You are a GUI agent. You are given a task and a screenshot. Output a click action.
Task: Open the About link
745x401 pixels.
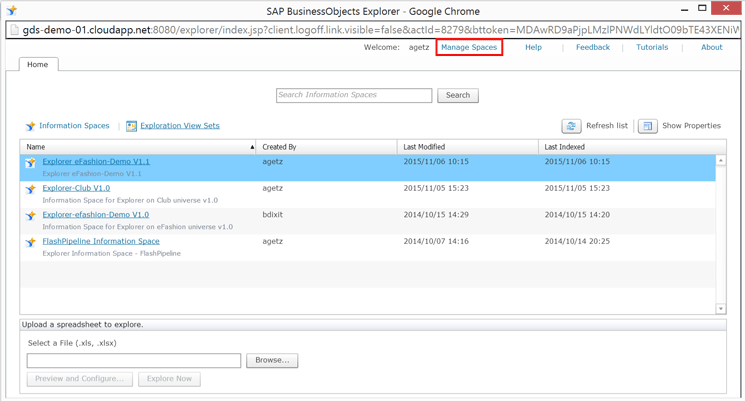[x=711, y=47]
